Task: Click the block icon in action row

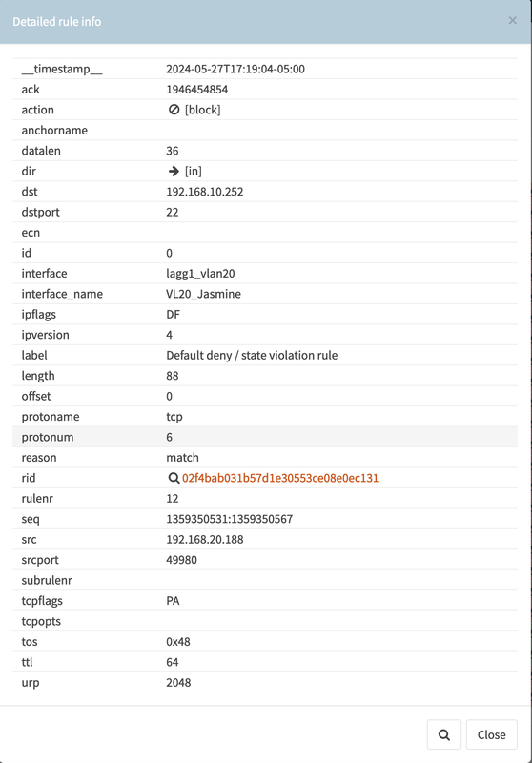Action: 174,110
